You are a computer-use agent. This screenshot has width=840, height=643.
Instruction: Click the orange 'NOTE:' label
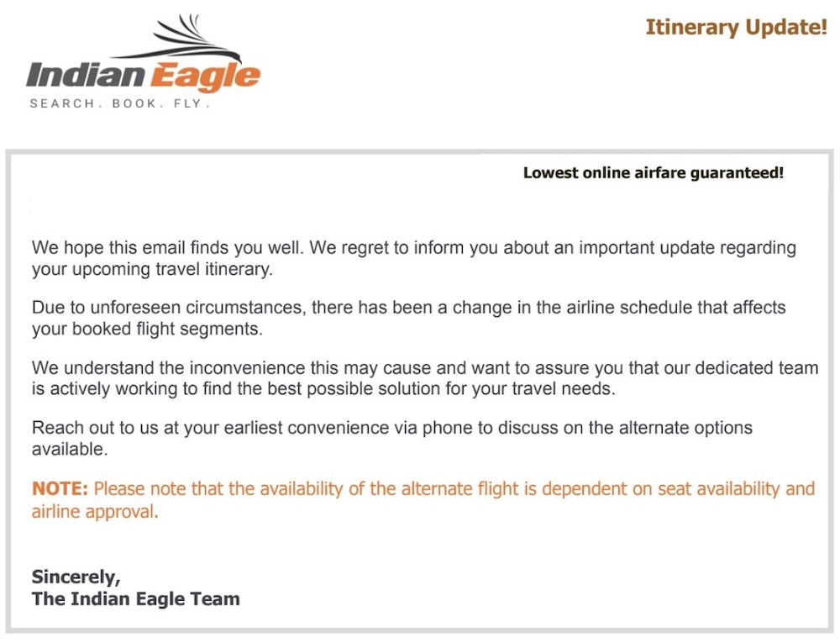[x=60, y=488]
